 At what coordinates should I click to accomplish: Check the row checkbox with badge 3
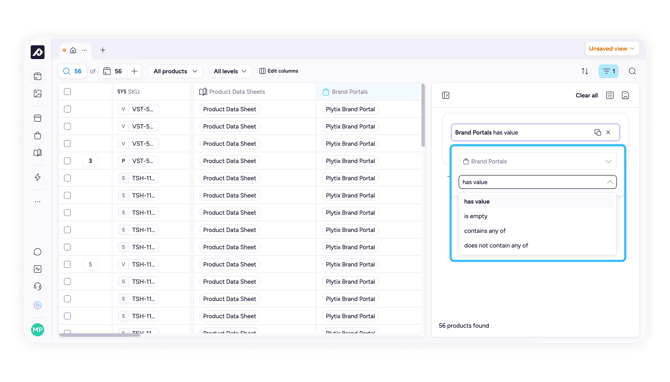click(x=68, y=161)
